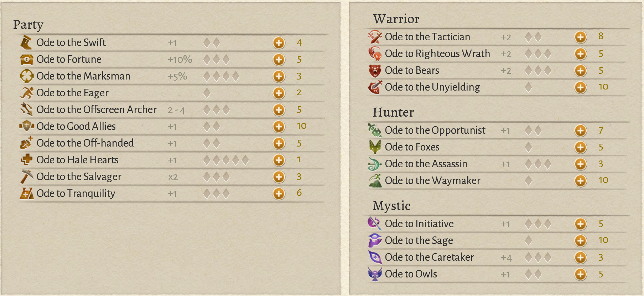Click the bear head icon for Ode to Bears

tap(375, 71)
